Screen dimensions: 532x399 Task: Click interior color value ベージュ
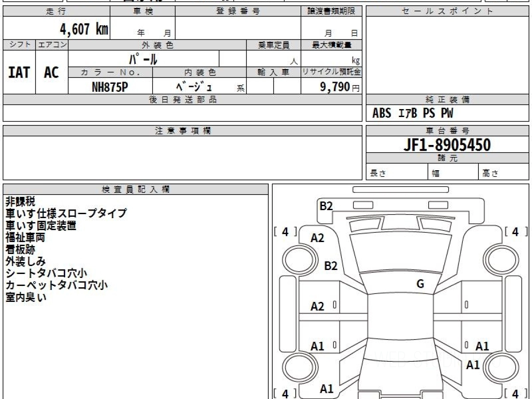(194, 86)
